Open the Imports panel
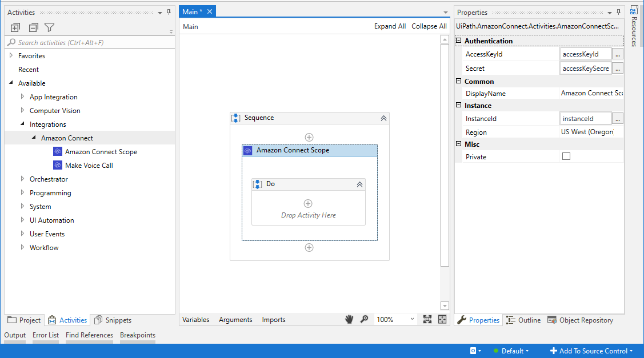The image size is (644, 358). click(x=274, y=319)
